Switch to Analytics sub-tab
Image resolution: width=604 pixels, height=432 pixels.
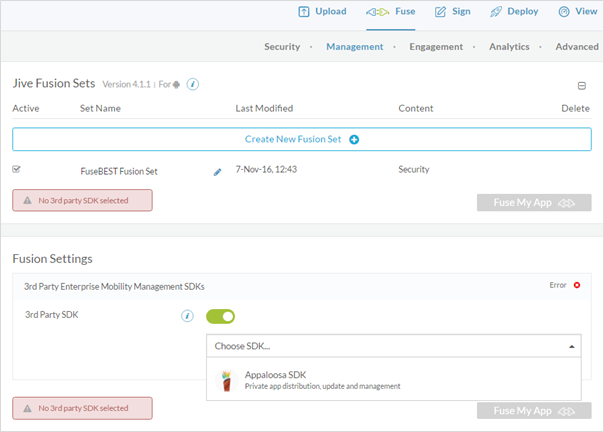pyautogui.click(x=509, y=47)
